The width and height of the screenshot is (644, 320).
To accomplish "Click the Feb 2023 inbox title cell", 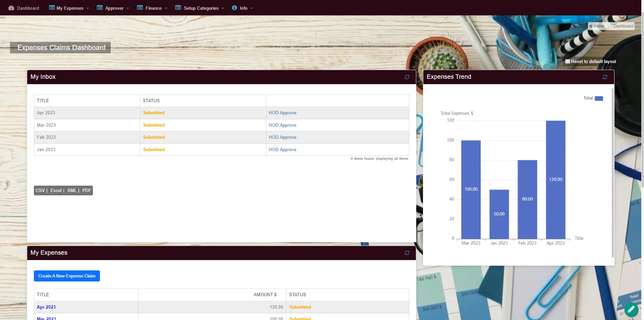I will (87, 137).
